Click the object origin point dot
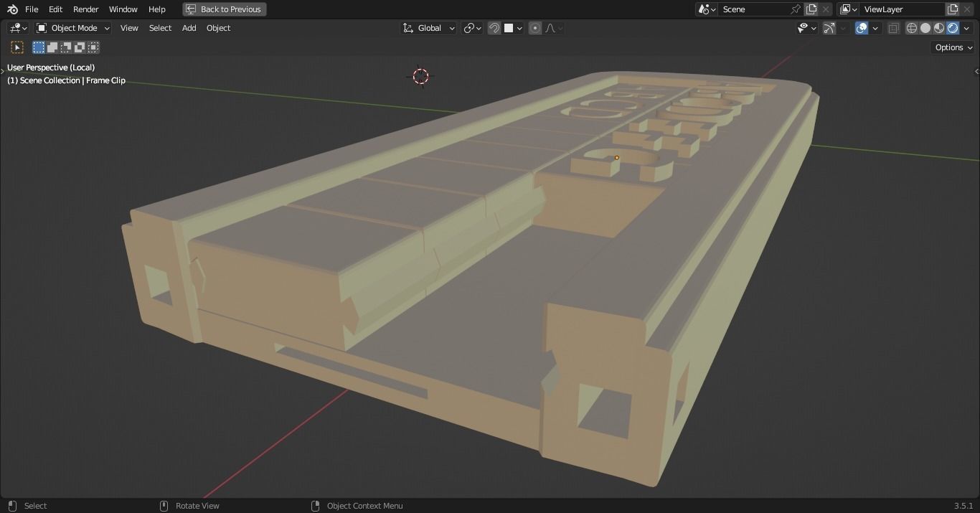 pos(616,158)
